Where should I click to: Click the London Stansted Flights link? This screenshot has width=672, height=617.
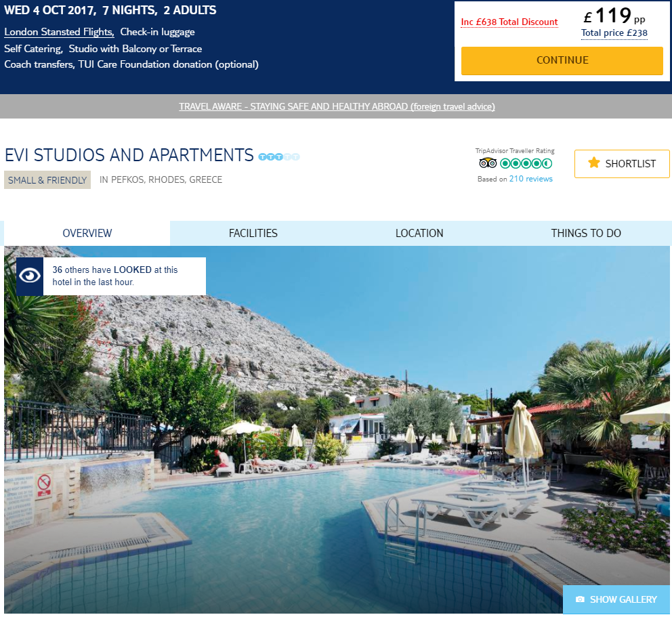tap(59, 32)
